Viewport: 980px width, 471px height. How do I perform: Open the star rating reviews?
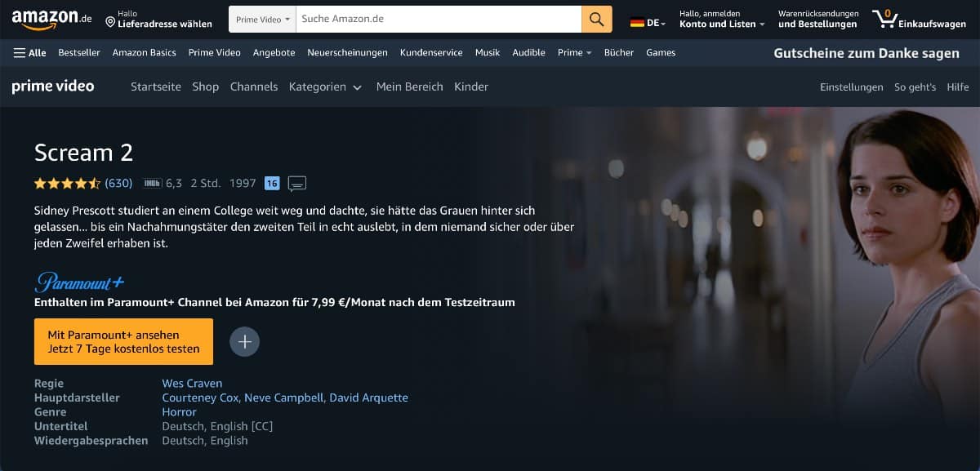click(67, 183)
